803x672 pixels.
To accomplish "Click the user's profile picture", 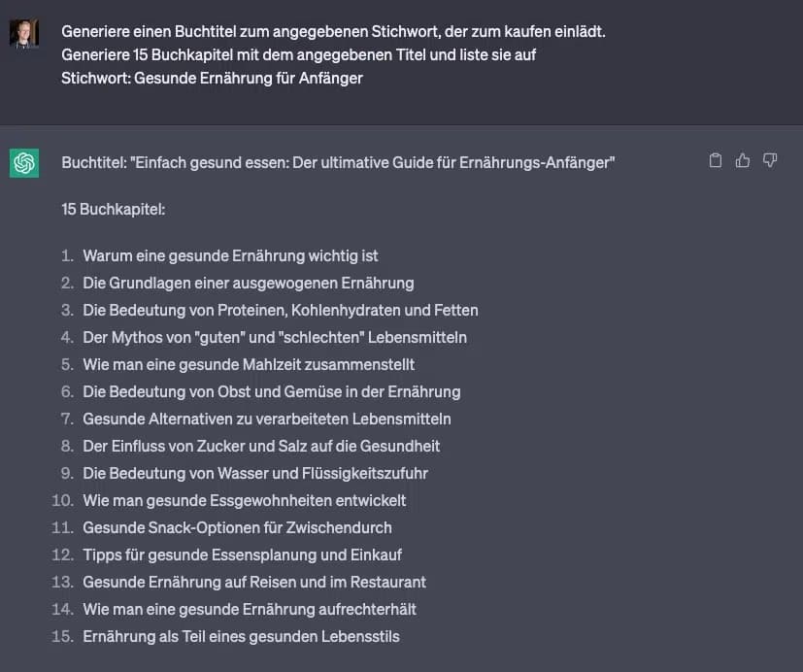I will pos(23,32).
